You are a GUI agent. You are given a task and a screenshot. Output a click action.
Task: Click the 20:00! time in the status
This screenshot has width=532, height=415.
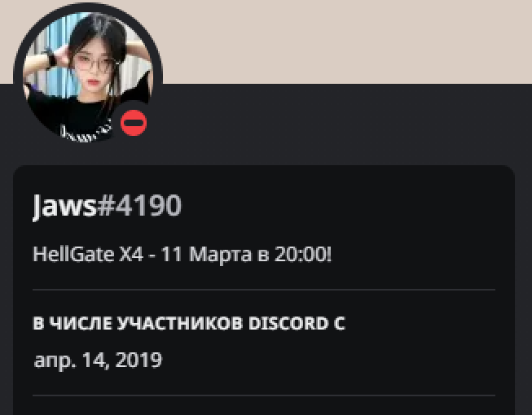tap(303, 254)
